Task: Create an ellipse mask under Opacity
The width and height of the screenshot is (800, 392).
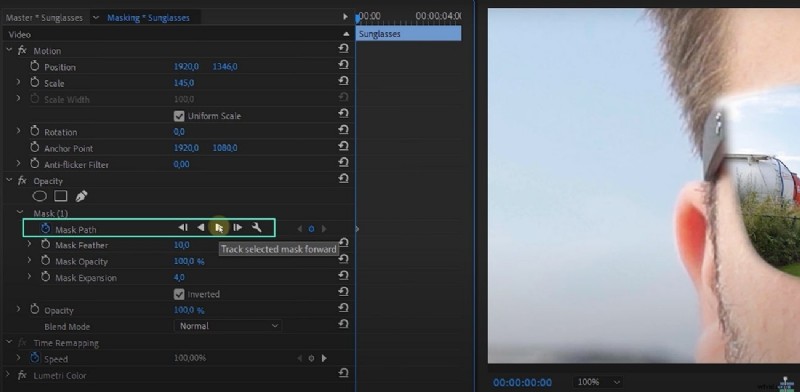Action: coord(39,196)
